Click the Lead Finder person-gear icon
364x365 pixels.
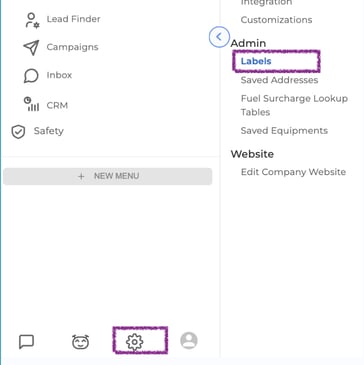pyautogui.click(x=32, y=20)
